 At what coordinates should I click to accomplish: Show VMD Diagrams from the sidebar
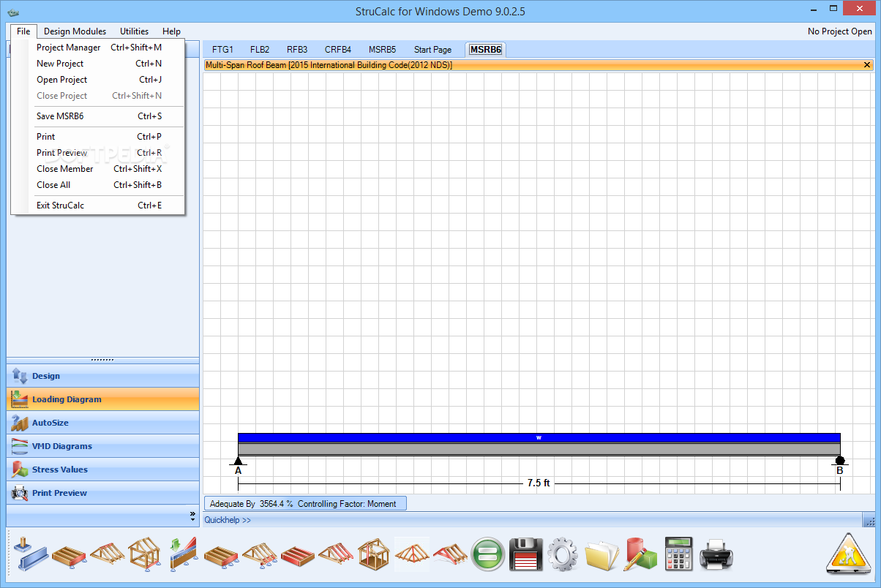[102, 446]
